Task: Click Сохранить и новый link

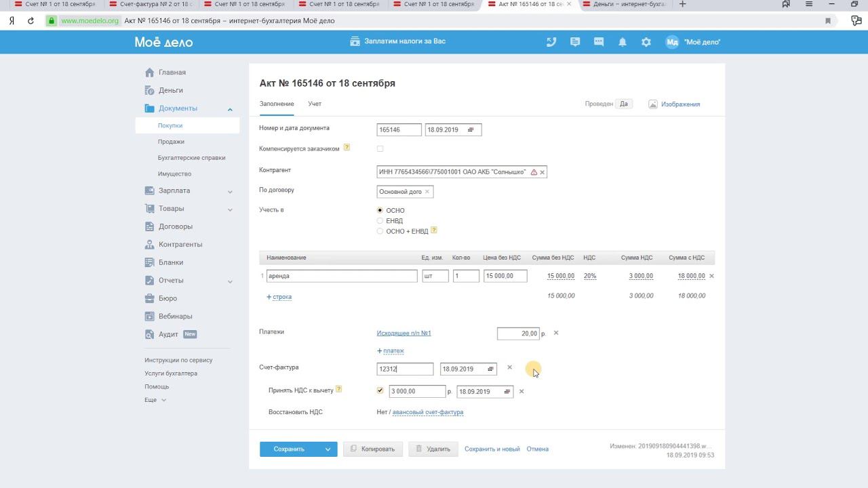Action: click(492, 449)
